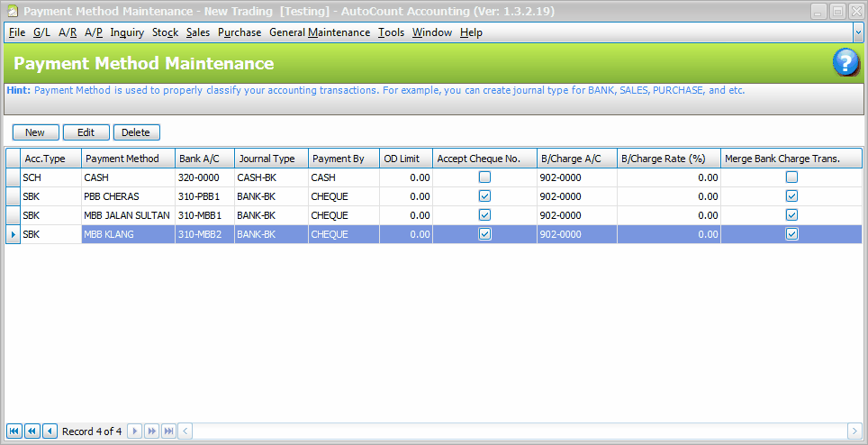Click the next record arrow
Image resolution: width=868 pixels, height=445 pixels.
[135, 431]
